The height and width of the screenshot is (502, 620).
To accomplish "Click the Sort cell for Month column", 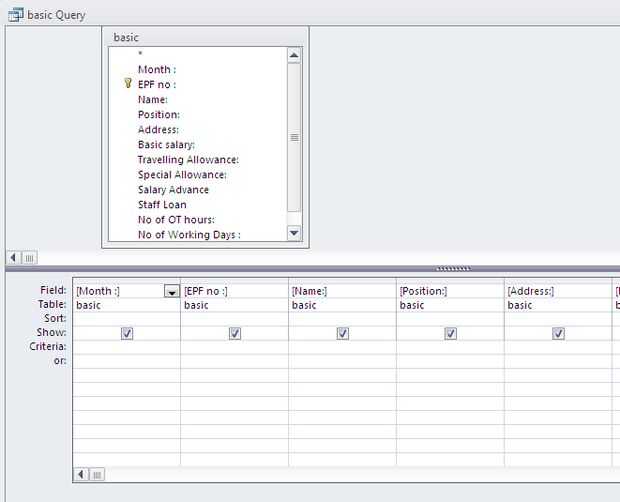I will (x=127, y=319).
